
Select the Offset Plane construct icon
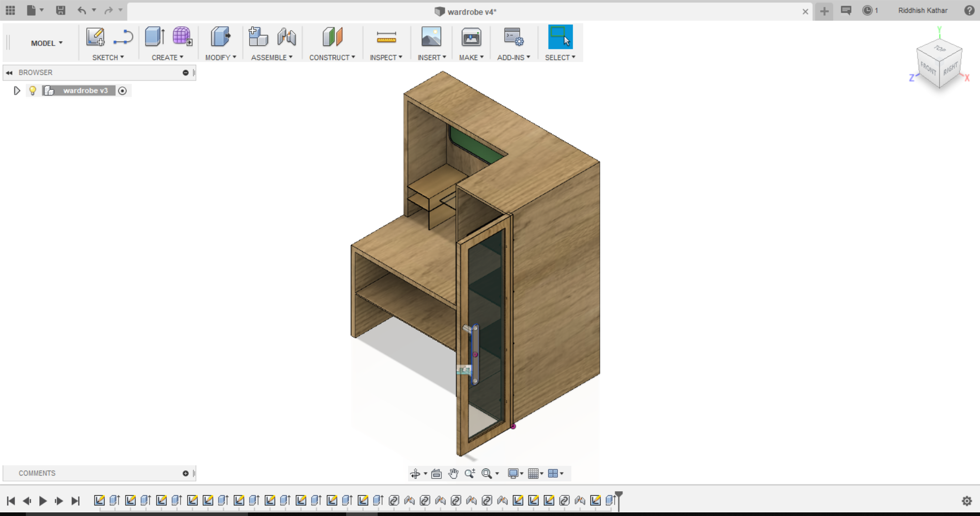[333, 37]
